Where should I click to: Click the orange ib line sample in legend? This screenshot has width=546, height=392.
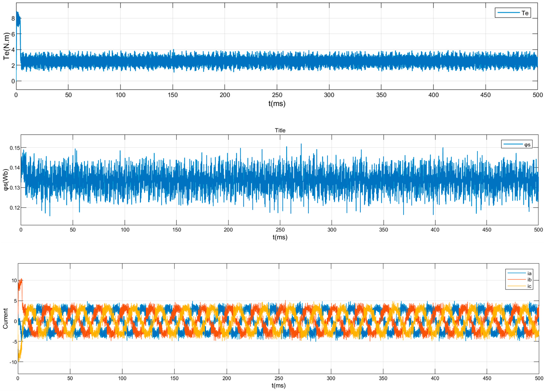tap(517, 280)
